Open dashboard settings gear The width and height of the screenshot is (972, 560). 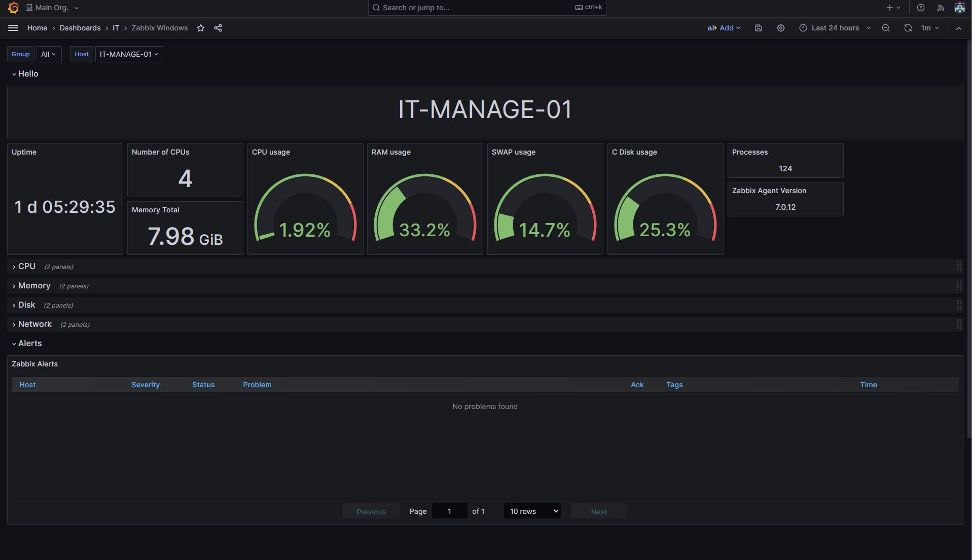pyautogui.click(x=781, y=28)
